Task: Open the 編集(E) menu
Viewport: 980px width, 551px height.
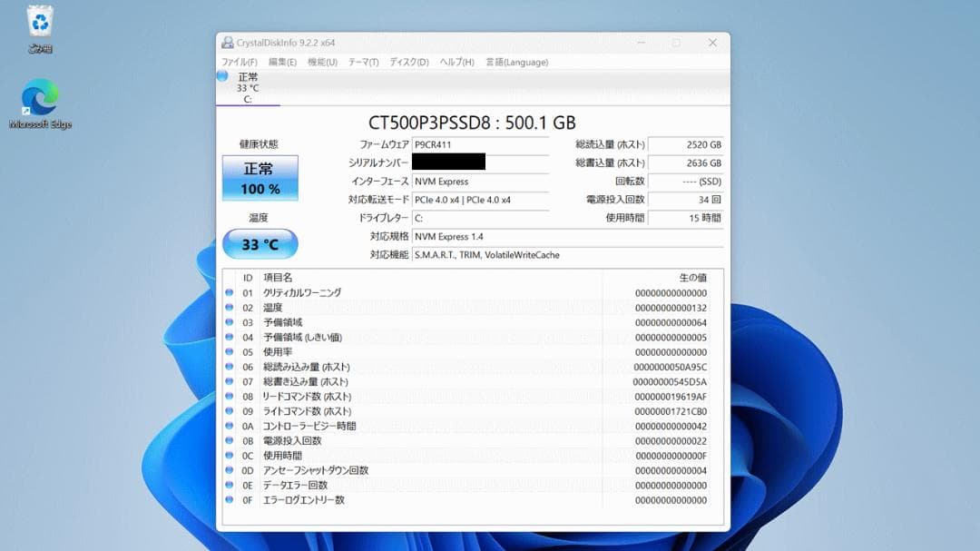Action: point(282,62)
